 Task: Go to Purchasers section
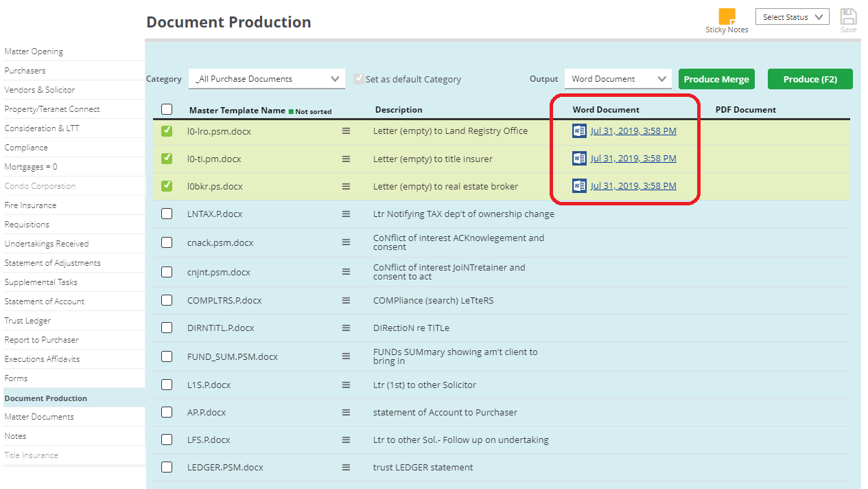(25, 71)
